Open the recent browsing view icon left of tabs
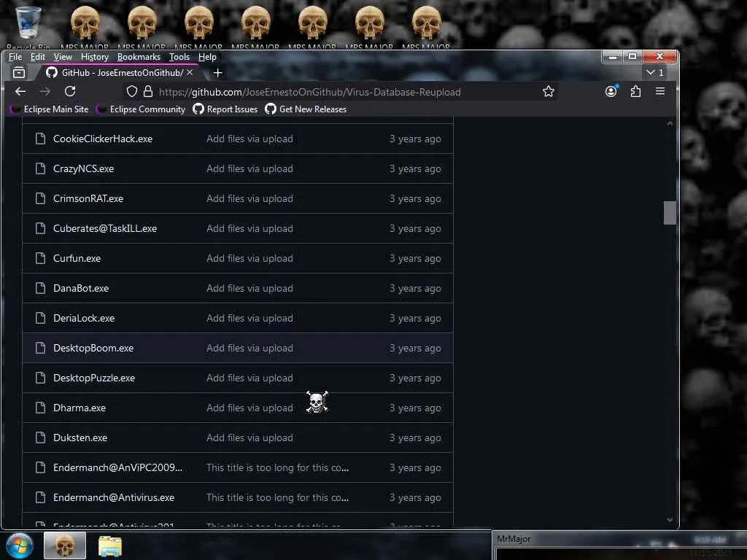Image resolution: width=747 pixels, height=560 pixels. (19, 73)
